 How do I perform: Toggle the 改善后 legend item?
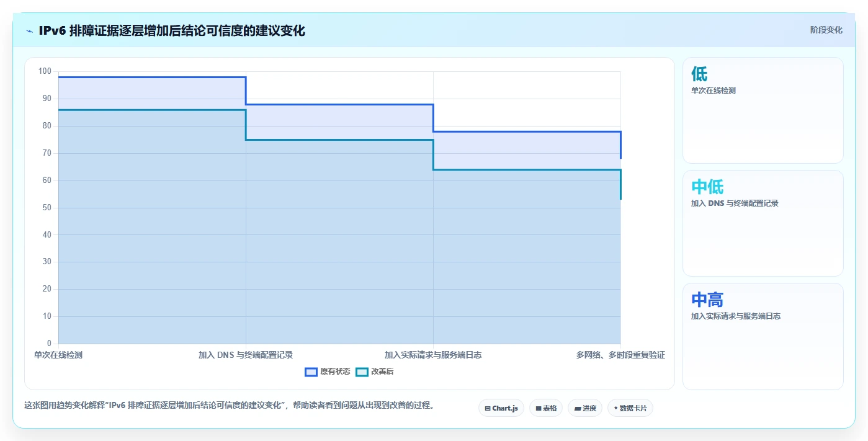375,372
